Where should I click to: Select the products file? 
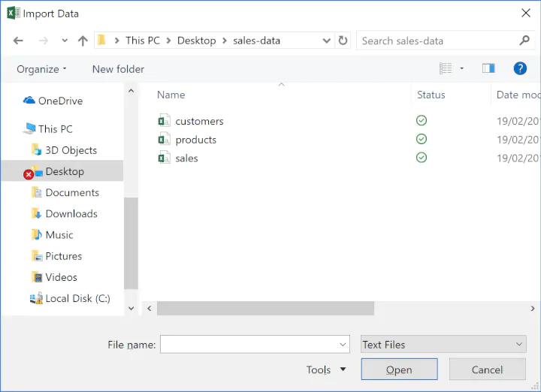195,140
